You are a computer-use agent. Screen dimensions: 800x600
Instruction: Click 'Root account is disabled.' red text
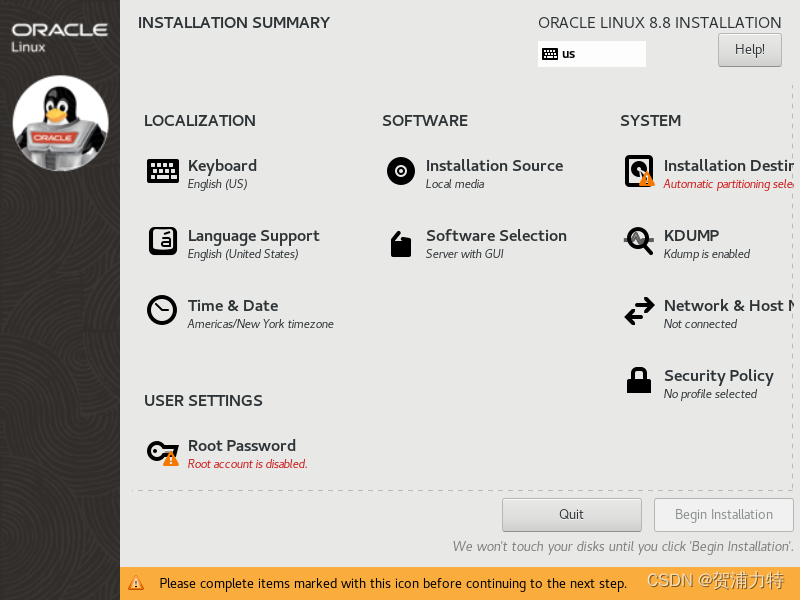[247, 464]
